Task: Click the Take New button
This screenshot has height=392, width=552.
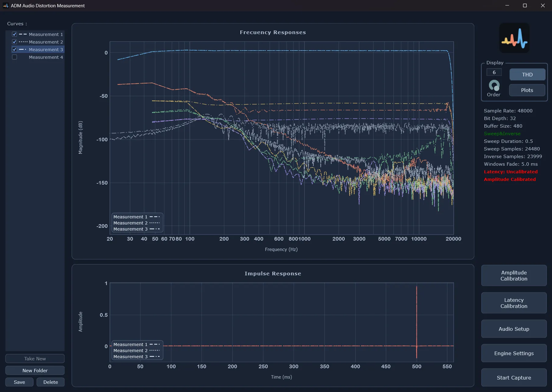Action: pos(35,358)
